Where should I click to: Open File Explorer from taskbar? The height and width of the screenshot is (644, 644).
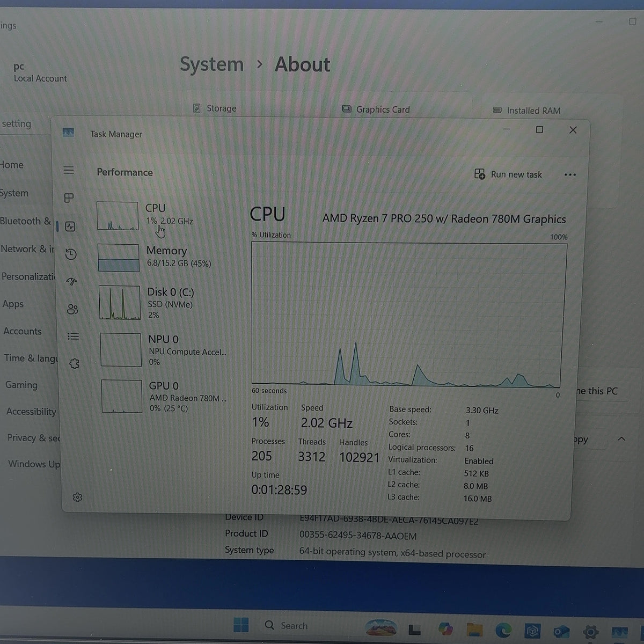click(474, 630)
